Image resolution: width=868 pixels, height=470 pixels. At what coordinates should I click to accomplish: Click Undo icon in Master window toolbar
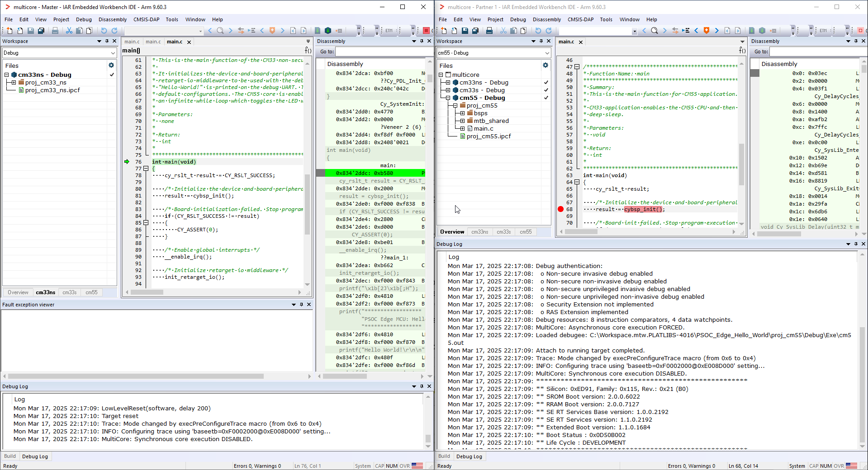coord(104,31)
